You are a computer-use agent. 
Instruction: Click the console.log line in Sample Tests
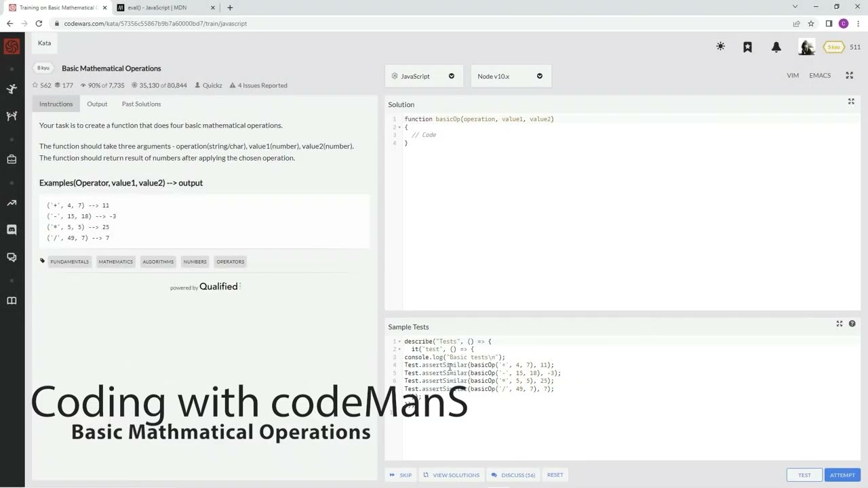pyautogui.click(x=455, y=357)
